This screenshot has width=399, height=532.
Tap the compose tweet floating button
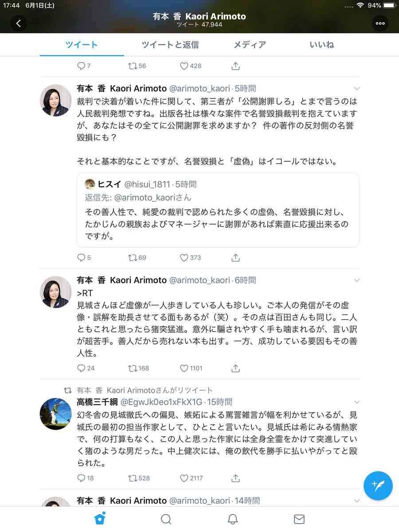378,485
